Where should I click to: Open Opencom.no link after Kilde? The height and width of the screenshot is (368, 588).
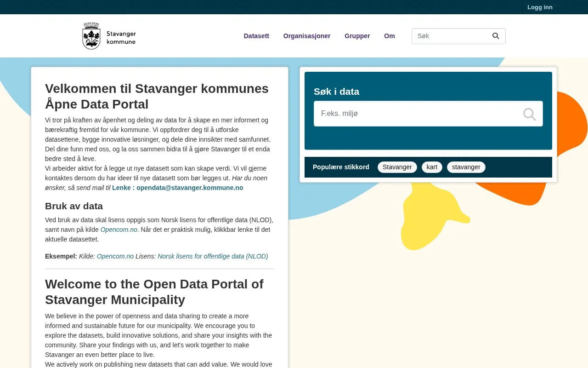115,256
